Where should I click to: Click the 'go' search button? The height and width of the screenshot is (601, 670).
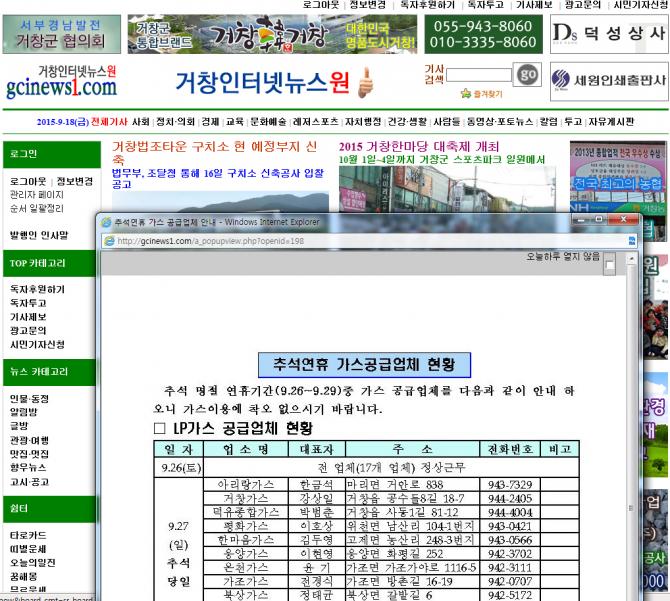point(527,75)
